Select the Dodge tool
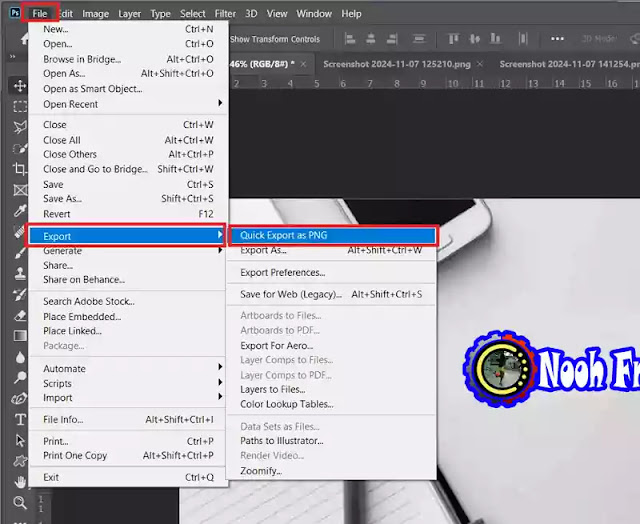Viewport: 640px width, 524px height. pos(20,377)
